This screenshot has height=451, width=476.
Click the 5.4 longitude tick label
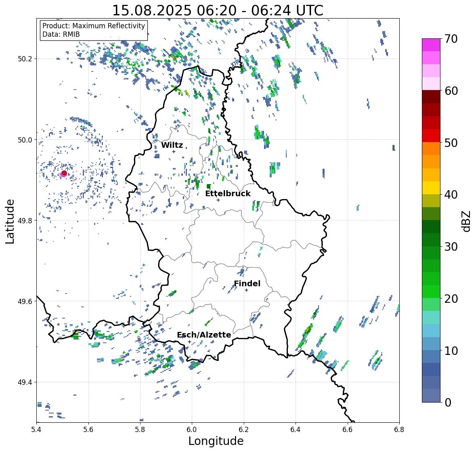[x=36, y=429]
